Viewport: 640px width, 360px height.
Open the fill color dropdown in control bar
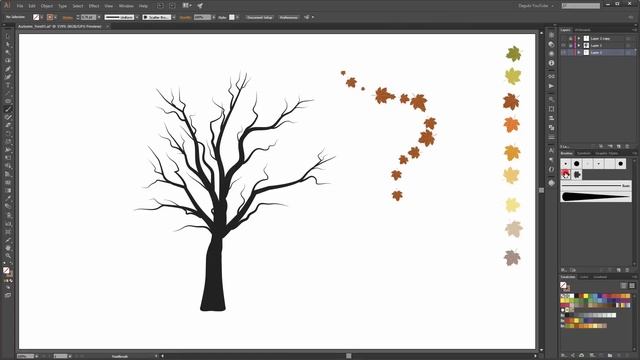tap(42, 17)
